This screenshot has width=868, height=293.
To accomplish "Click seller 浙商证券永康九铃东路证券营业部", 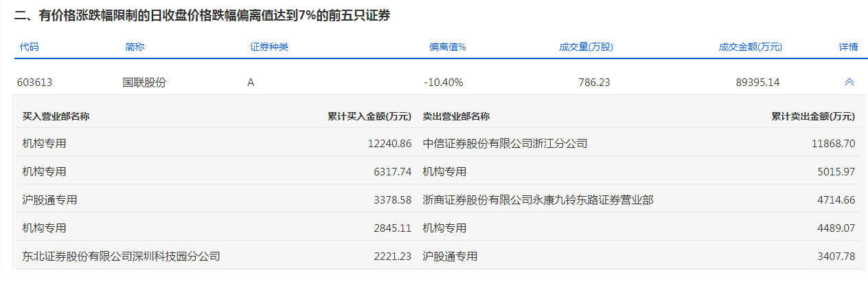I will (x=538, y=200).
